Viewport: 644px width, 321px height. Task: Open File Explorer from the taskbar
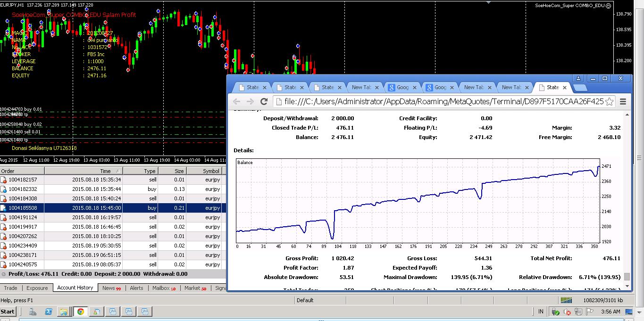[63, 312]
